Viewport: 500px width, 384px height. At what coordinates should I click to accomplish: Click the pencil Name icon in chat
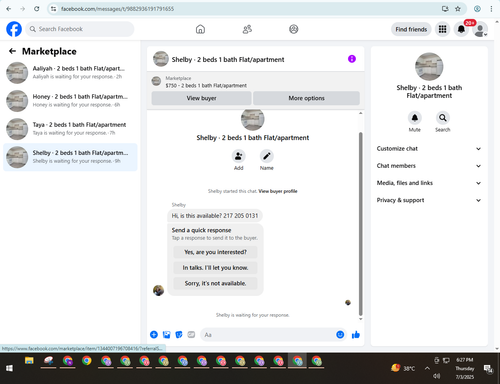tap(267, 156)
